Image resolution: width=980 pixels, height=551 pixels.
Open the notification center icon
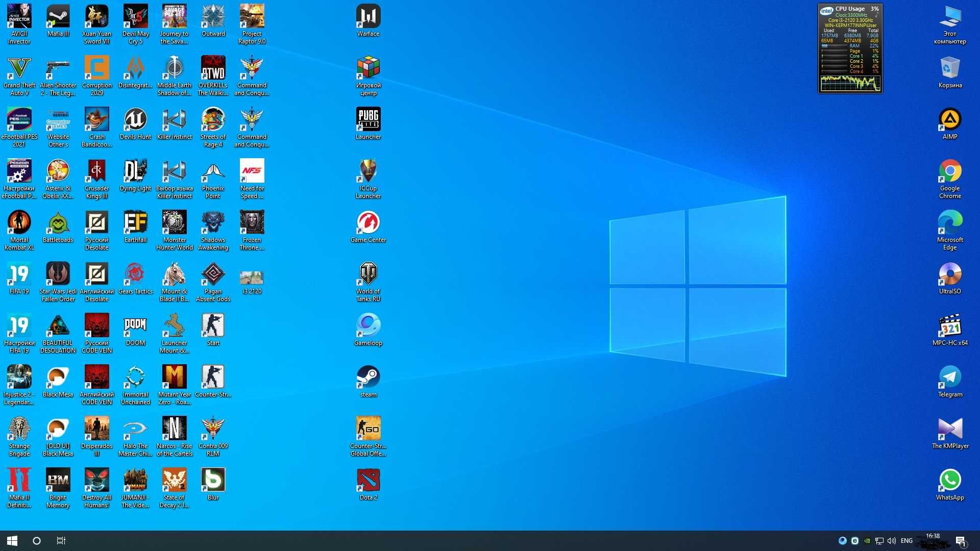961,541
